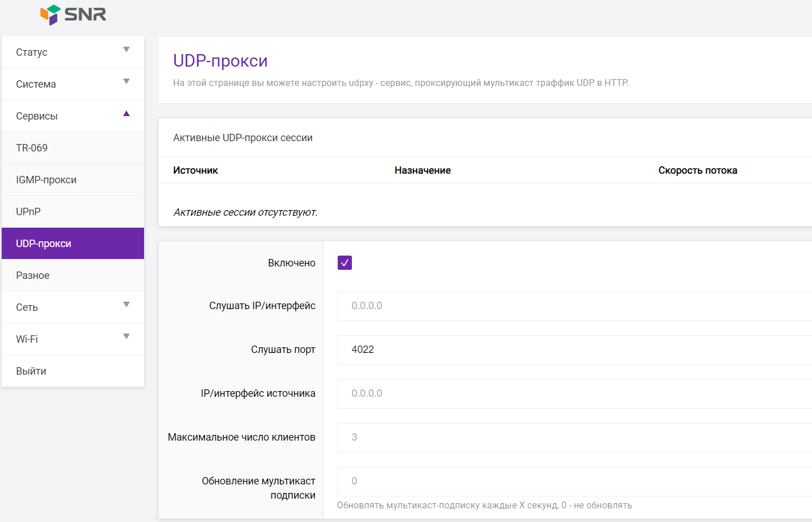
Task: Expand the Статус menu arrow
Action: (x=126, y=50)
